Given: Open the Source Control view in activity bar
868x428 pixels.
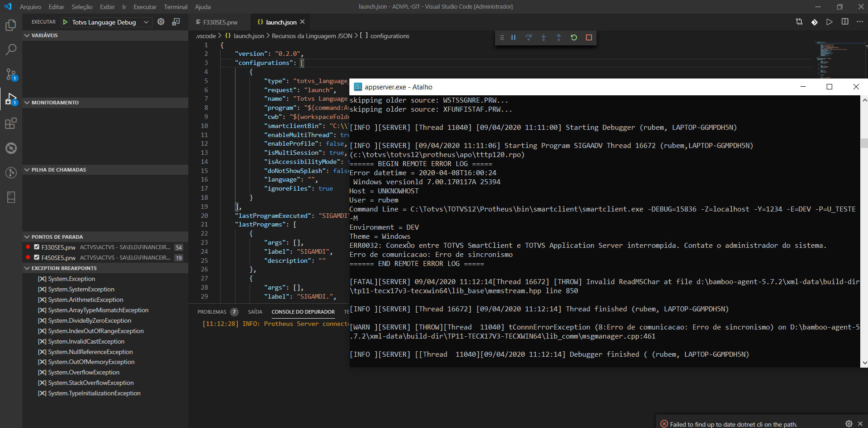Looking at the screenshot, I should [10, 74].
